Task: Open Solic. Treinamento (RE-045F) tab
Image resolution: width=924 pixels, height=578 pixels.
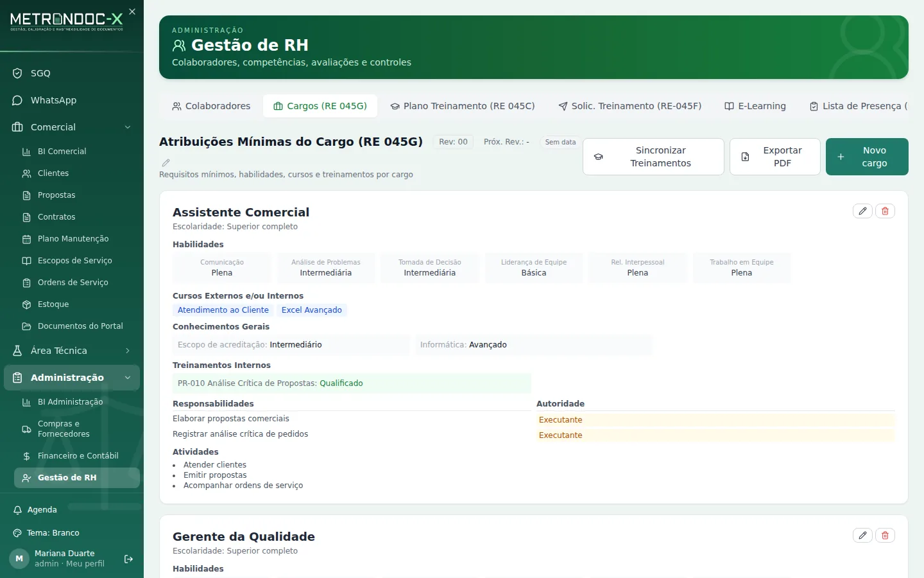Action: pos(630,106)
